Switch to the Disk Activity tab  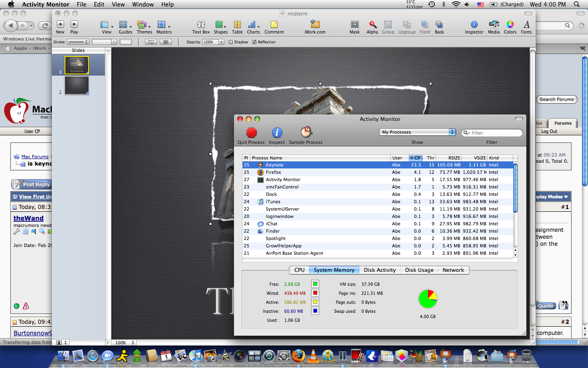380,270
